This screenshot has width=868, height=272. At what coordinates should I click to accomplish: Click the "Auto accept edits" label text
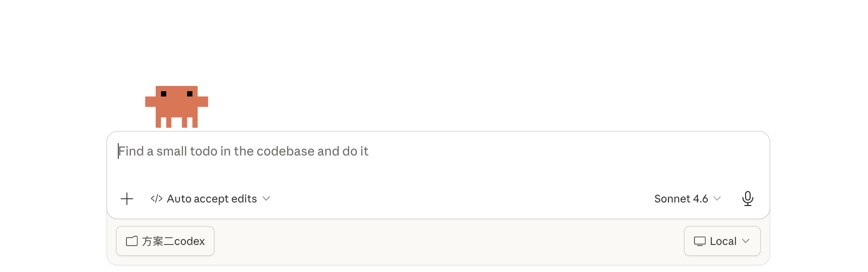click(x=212, y=199)
